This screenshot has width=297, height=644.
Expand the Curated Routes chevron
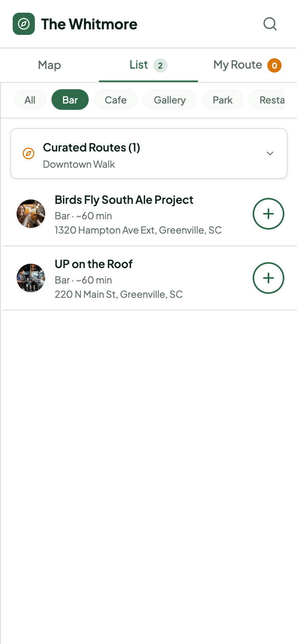[x=270, y=153]
